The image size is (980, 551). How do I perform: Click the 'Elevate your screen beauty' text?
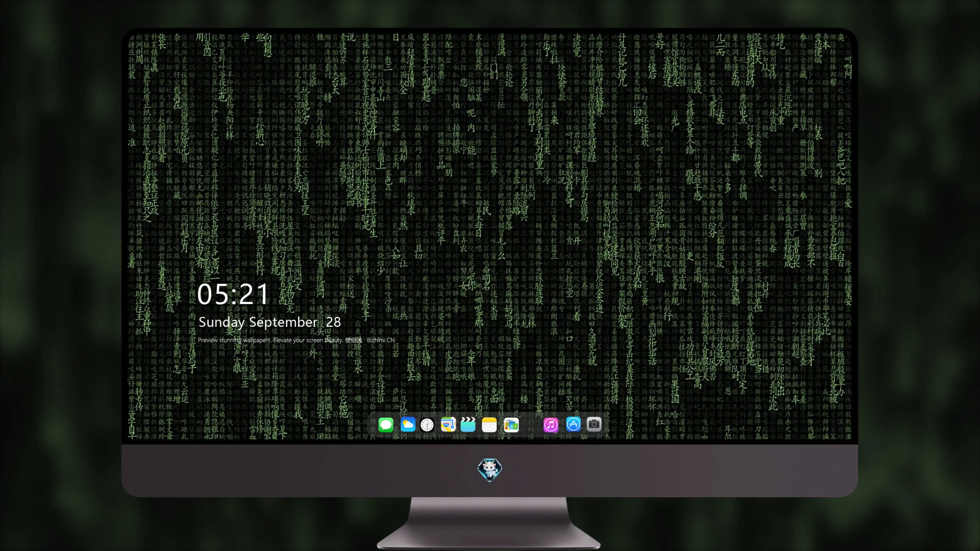coord(308,340)
